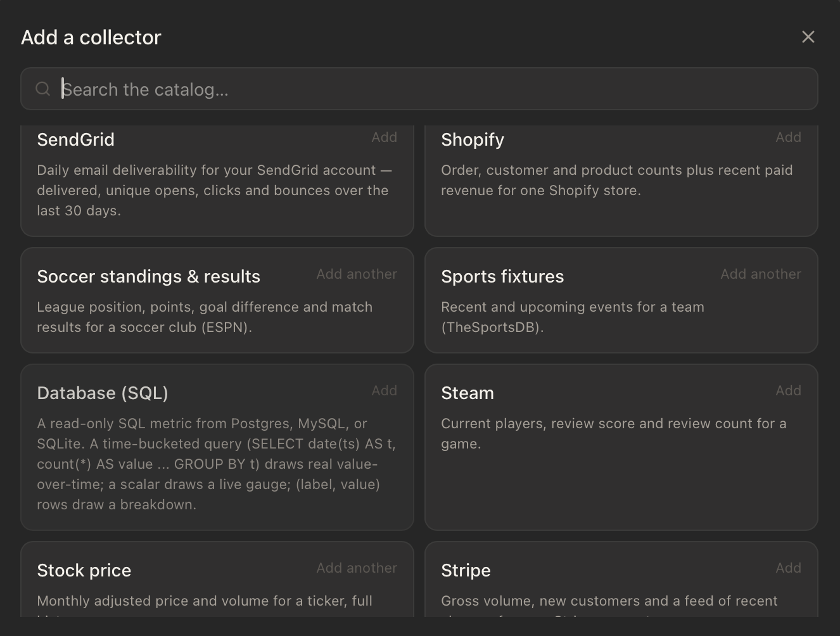Add the Database (SQL) collector

pyautogui.click(x=384, y=391)
